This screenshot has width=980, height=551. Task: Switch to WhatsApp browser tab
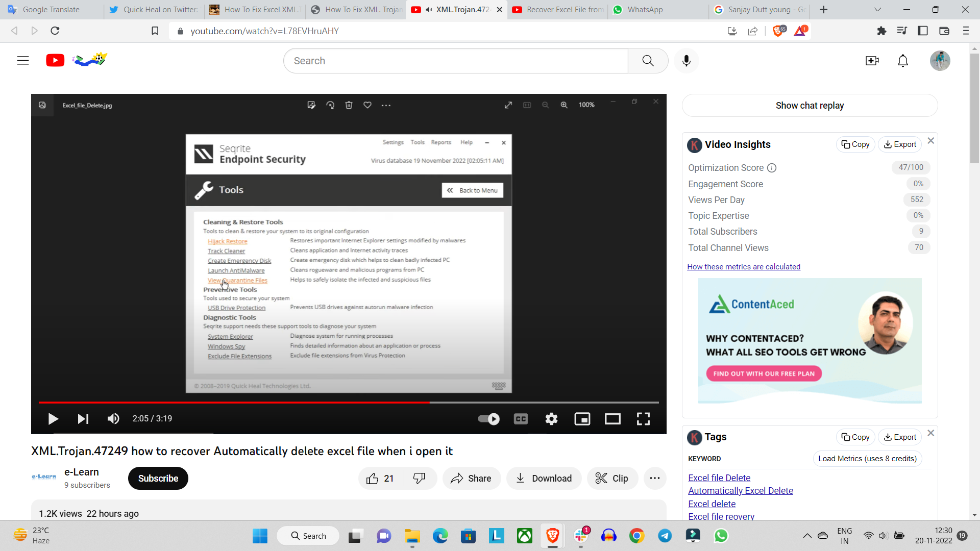(645, 9)
